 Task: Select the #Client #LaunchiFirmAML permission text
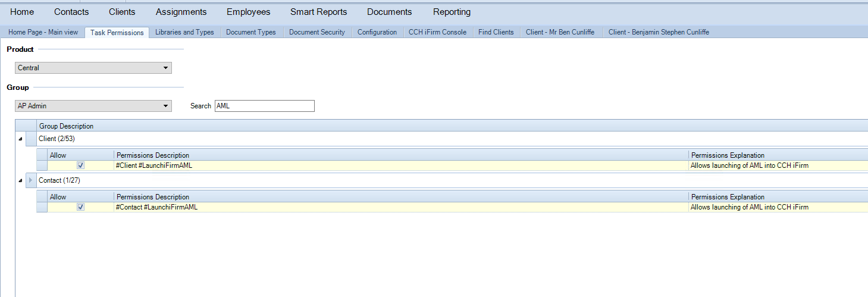pos(154,165)
